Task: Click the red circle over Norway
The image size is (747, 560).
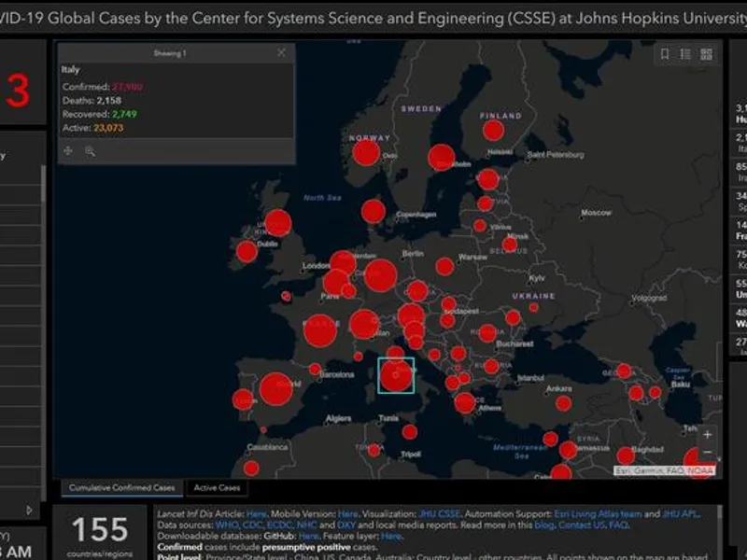Action: click(366, 152)
